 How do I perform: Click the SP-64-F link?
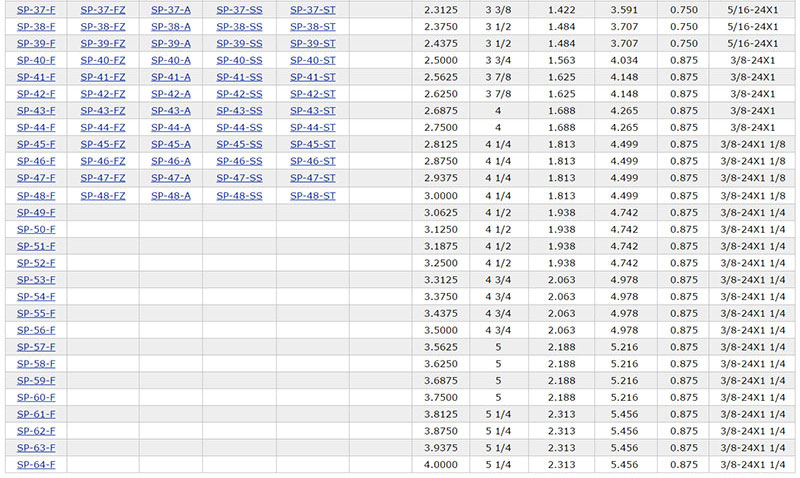(x=36, y=464)
